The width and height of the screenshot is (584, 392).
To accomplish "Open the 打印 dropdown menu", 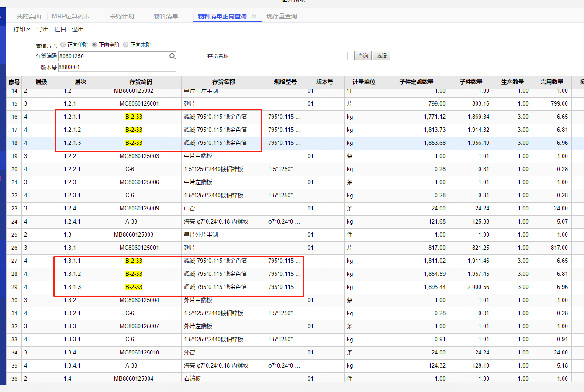I will click(x=21, y=29).
